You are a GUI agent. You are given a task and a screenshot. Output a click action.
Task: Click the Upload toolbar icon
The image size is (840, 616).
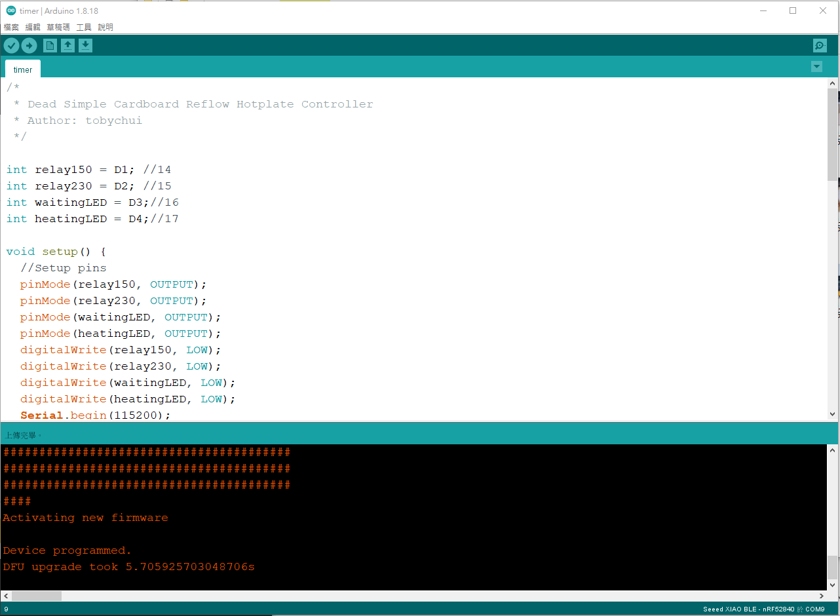pos(29,45)
